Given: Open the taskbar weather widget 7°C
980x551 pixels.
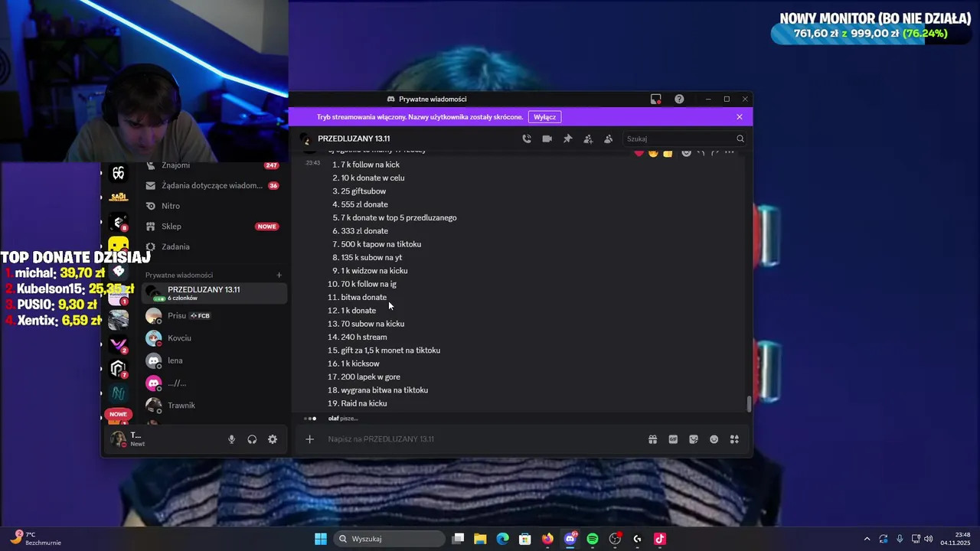Looking at the screenshot, I should coord(36,539).
